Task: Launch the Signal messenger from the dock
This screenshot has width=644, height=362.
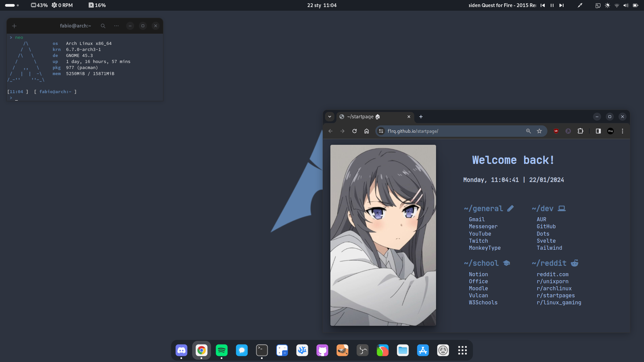Action: tap(242, 350)
